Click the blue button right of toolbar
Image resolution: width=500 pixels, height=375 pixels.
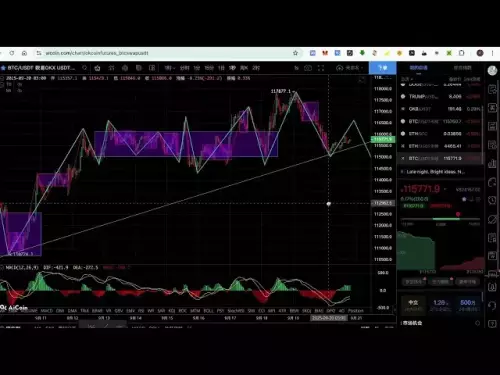(x=382, y=68)
